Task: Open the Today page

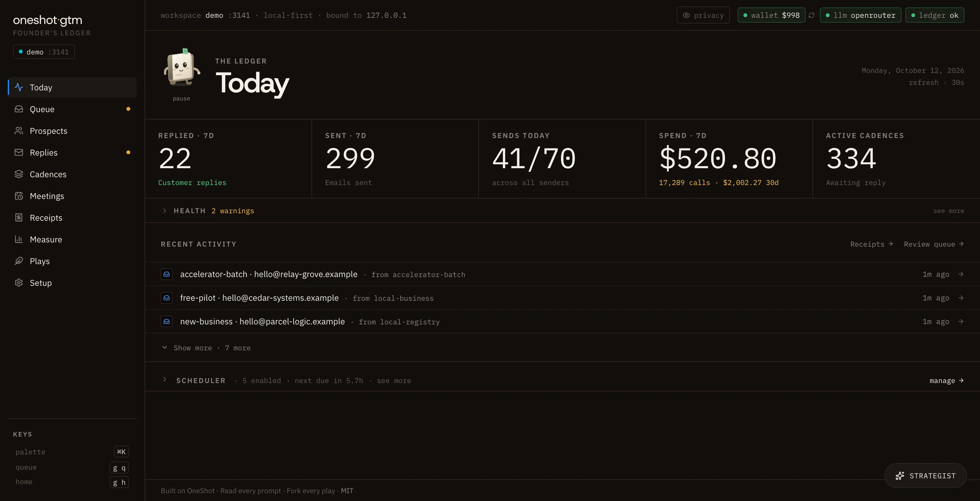Action: point(72,87)
